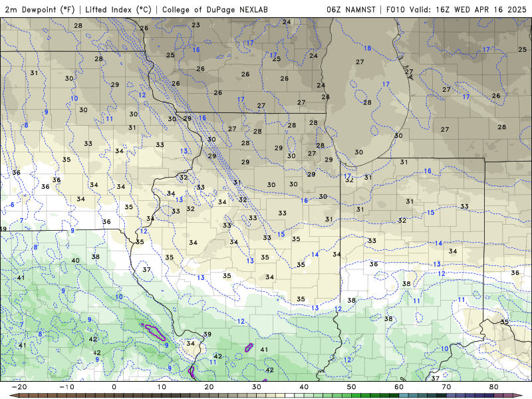
Task: Select the 80 label on the color scale
Action: [494, 387]
